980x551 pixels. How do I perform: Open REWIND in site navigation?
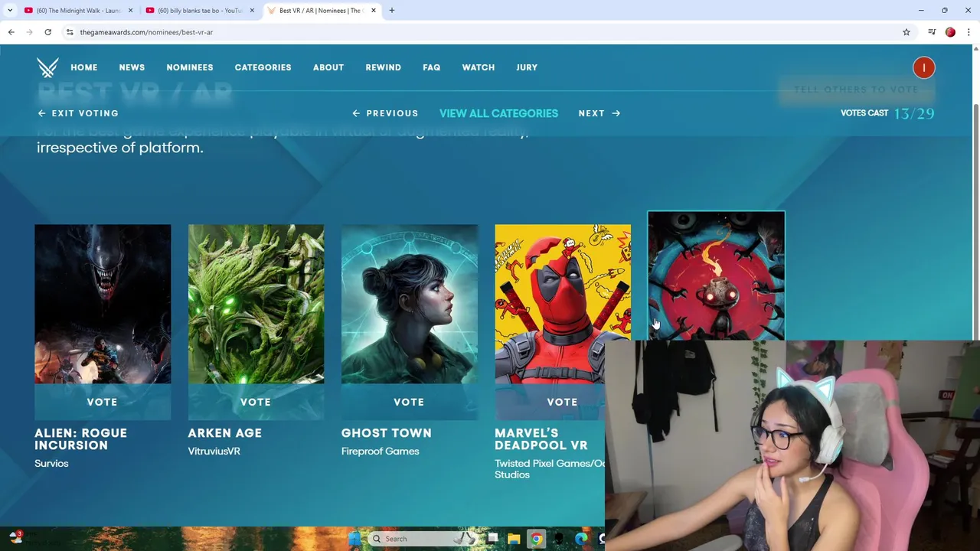[x=383, y=67]
